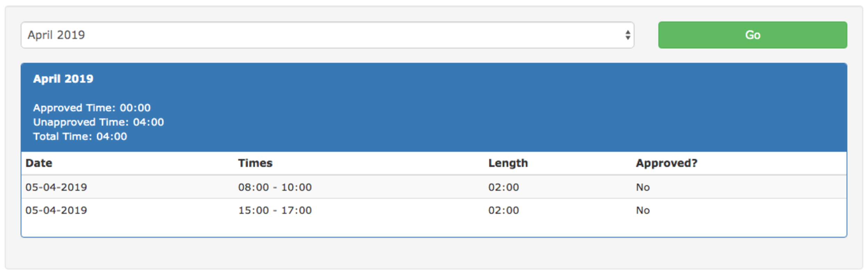Click the Total Time: 04:00 line

click(x=80, y=136)
